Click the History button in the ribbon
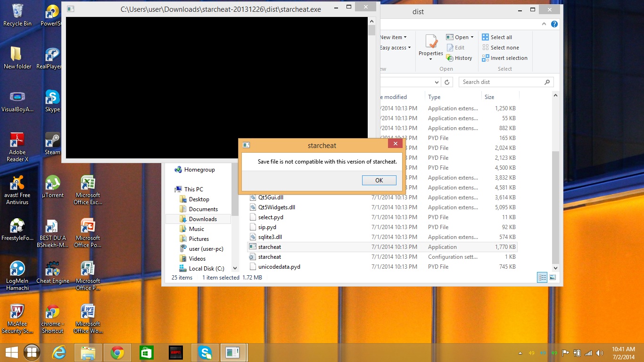This screenshot has height=362, width=644. pos(459,58)
